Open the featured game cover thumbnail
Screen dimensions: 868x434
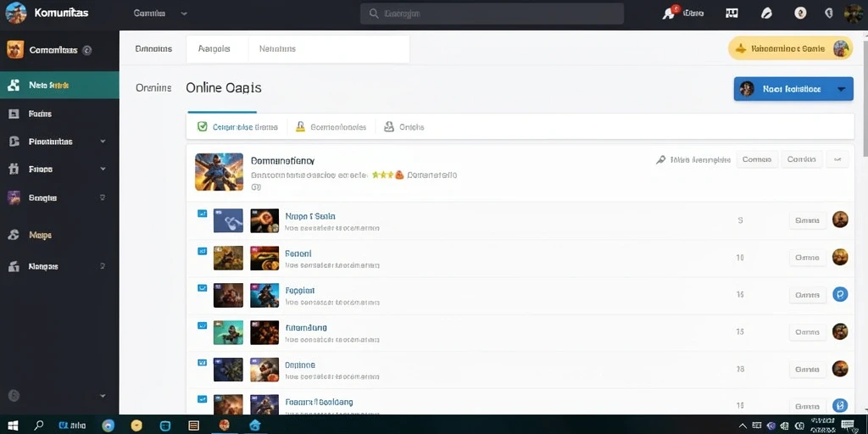click(220, 171)
